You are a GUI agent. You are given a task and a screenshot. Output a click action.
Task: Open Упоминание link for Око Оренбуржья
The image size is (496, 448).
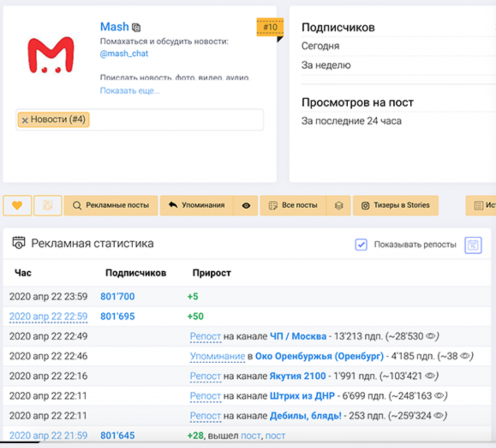coord(217,356)
